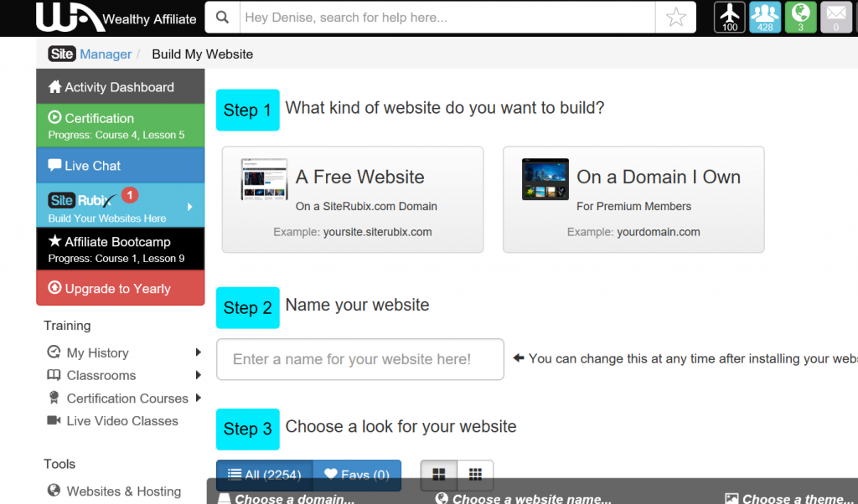Click the website name input field
This screenshot has width=858, height=504.
pyautogui.click(x=360, y=359)
